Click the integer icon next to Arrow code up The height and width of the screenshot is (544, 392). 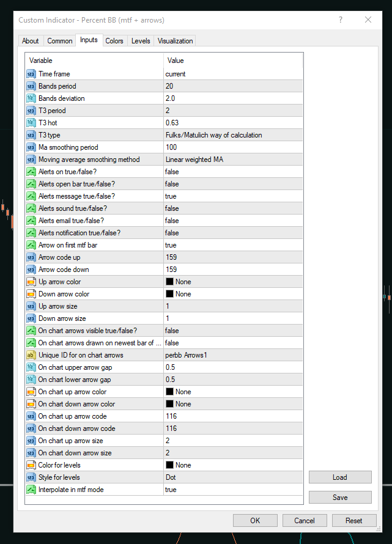[31, 257]
